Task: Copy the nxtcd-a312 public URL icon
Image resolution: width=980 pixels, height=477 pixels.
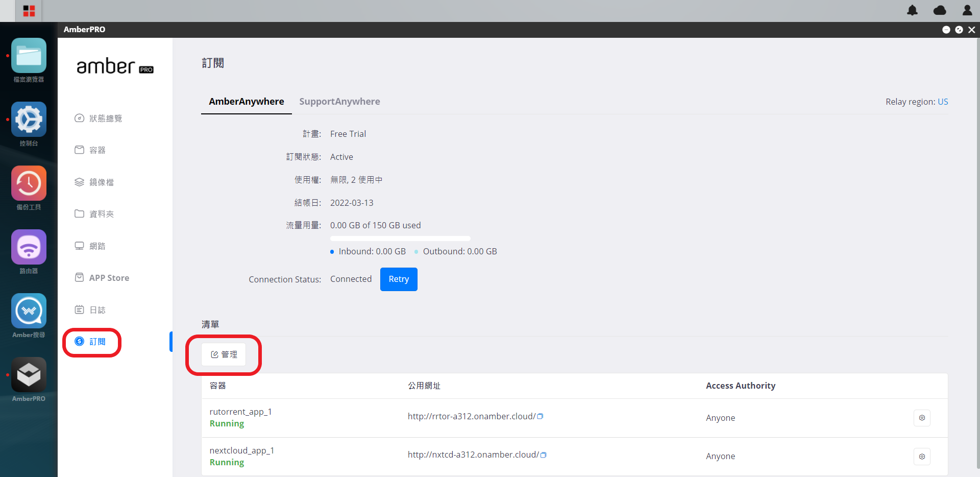Action: 544,455
